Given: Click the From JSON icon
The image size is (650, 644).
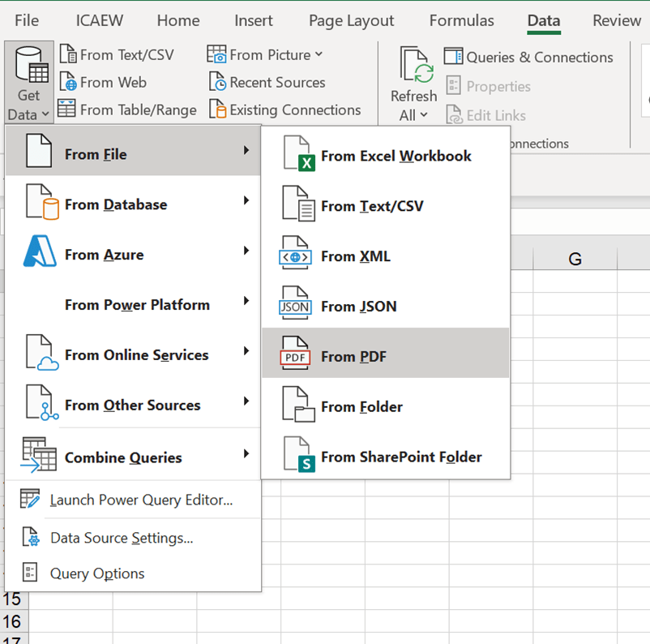Looking at the screenshot, I should [295, 307].
